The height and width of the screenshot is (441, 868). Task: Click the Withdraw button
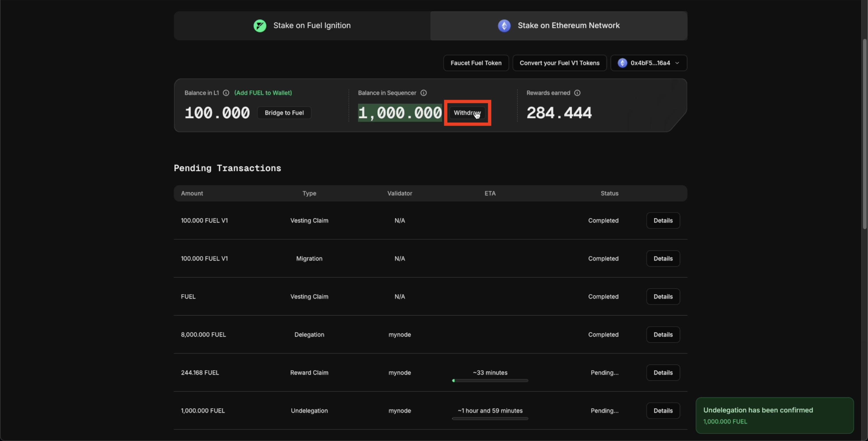tap(467, 113)
